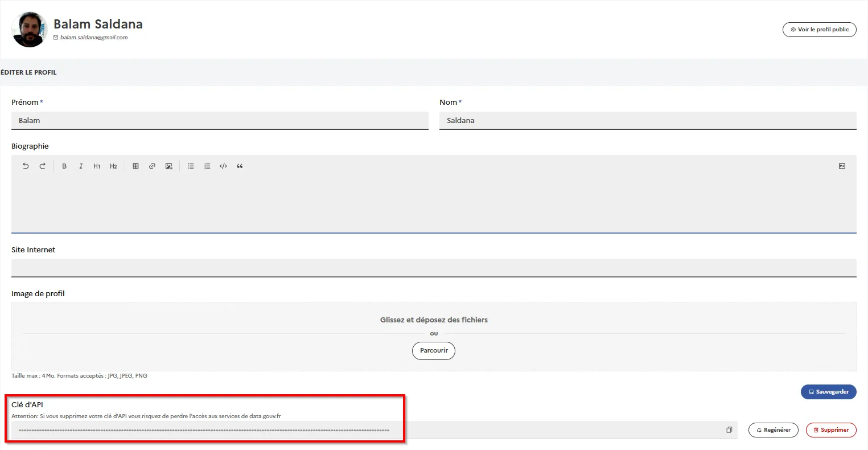This screenshot has width=868, height=450.
Task: Click Voir le profil public button
Action: pyautogui.click(x=820, y=30)
